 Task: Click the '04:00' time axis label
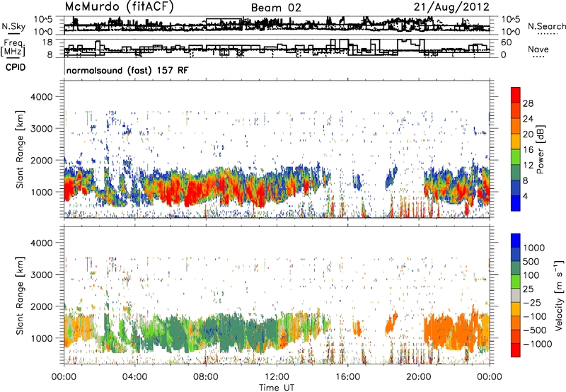click(134, 377)
